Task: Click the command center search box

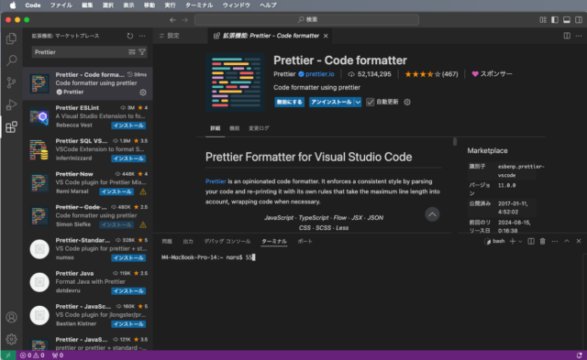Action: click(x=307, y=19)
